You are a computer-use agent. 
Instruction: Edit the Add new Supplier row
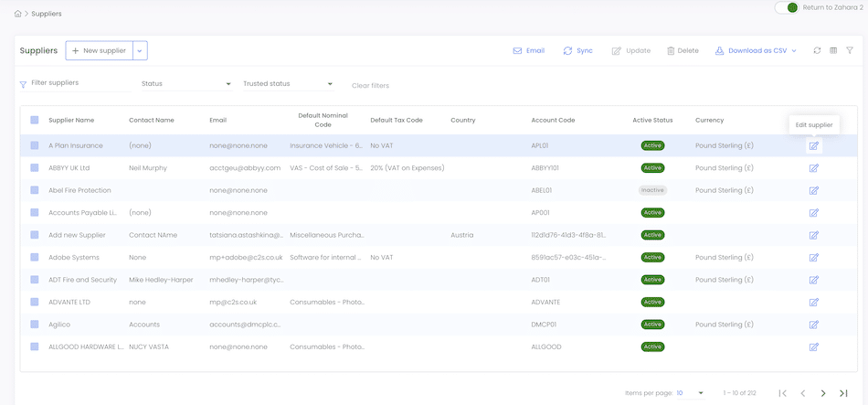pyautogui.click(x=814, y=235)
